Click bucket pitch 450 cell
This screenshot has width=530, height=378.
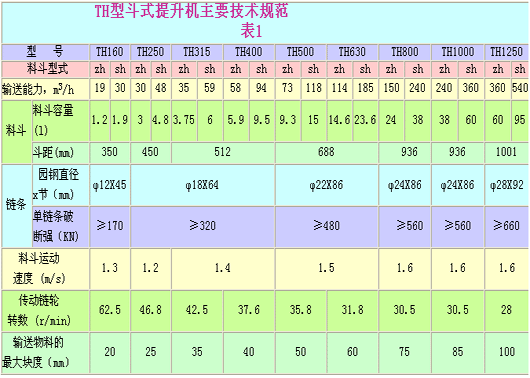point(150,152)
